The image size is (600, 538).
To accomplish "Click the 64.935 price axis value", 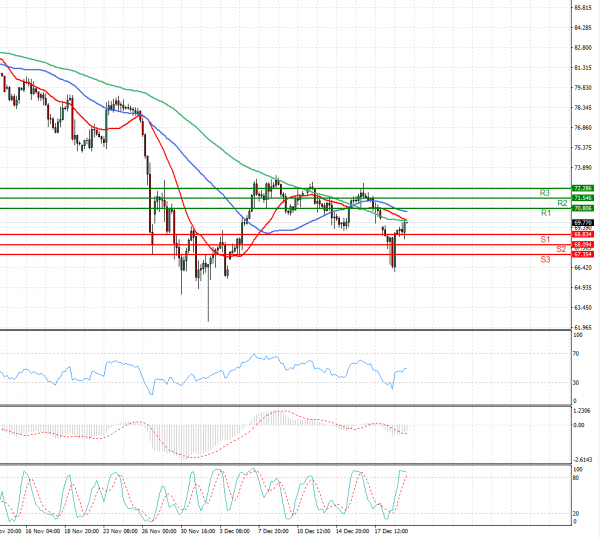I will 583,287.
